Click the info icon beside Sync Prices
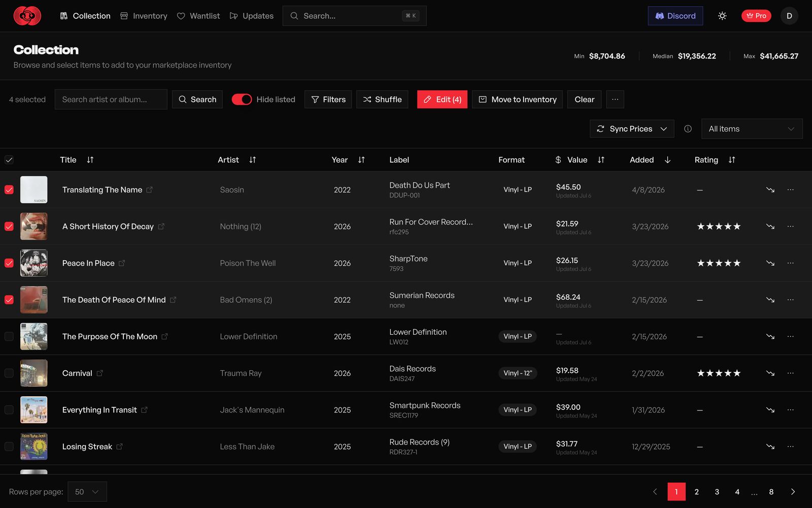Viewport: 812px width, 508px height. (x=688, y=129)
